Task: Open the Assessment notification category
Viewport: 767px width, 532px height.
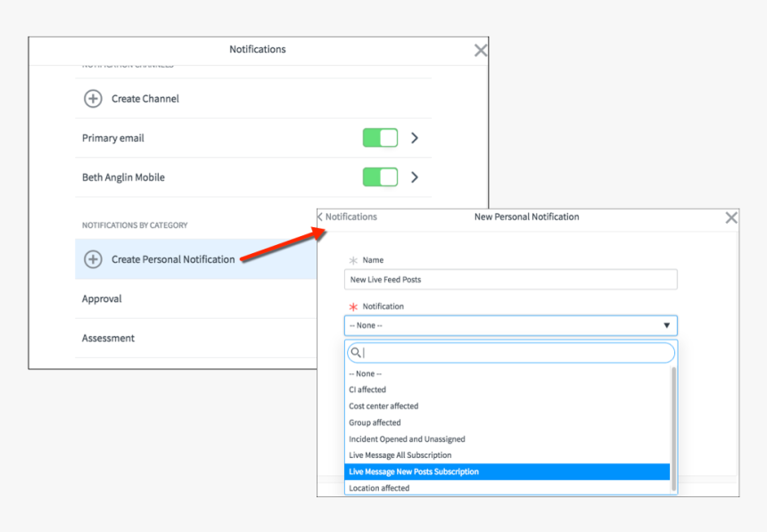Action: coord(109,338)
